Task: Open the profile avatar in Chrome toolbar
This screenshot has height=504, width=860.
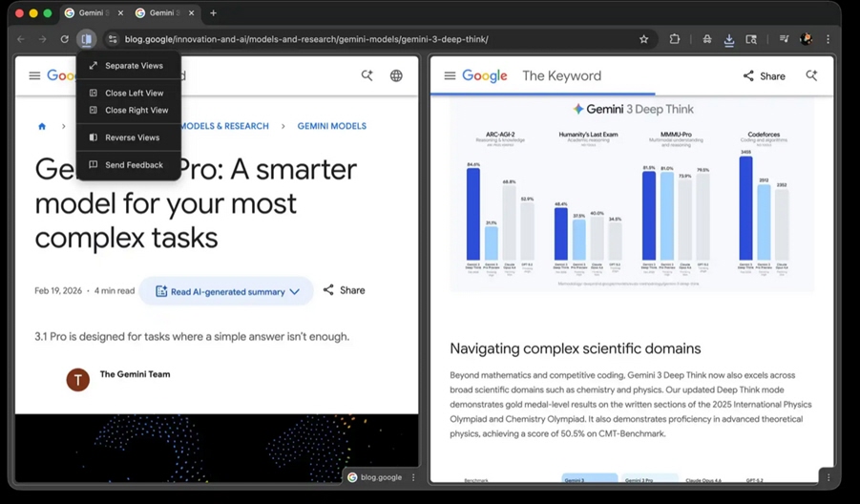Action: 806,39
